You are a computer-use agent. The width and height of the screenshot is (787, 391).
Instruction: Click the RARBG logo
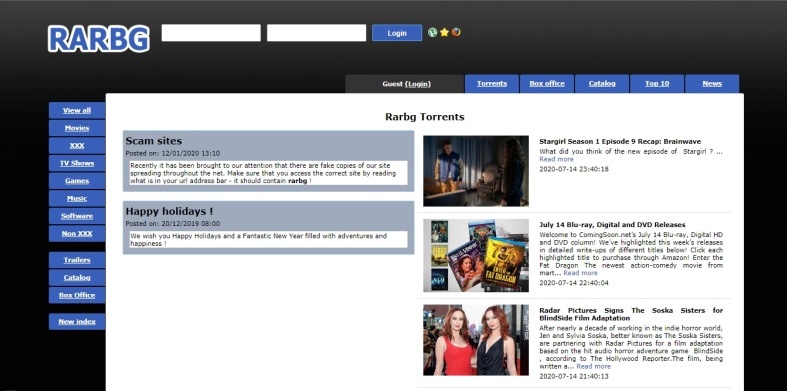[98, 39]
